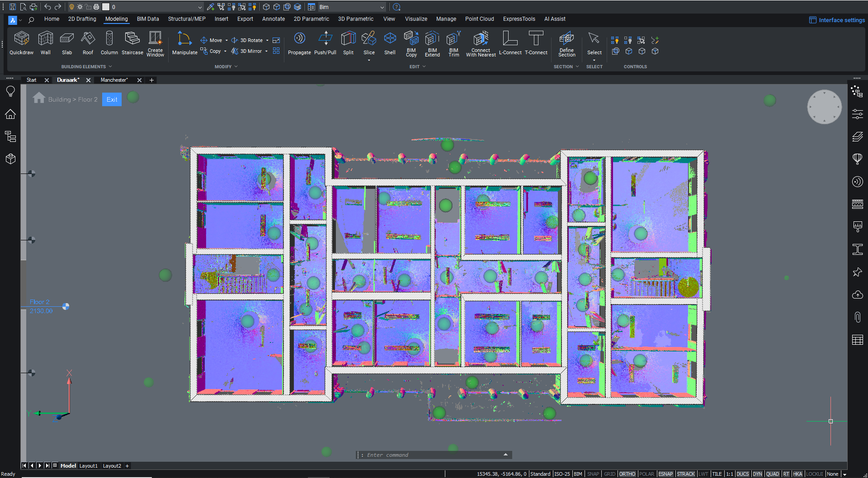Activate the Slice tool
868x478 pixels.
pos(369,43)
